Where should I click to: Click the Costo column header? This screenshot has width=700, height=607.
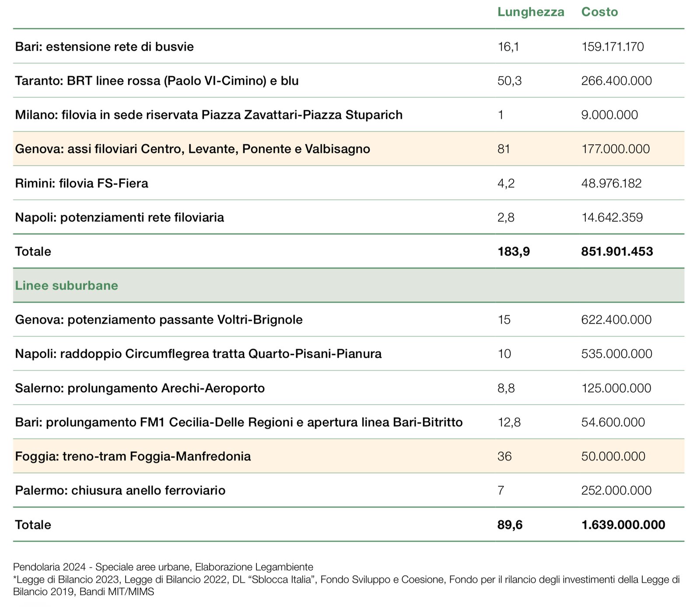(x=599, y=12)
